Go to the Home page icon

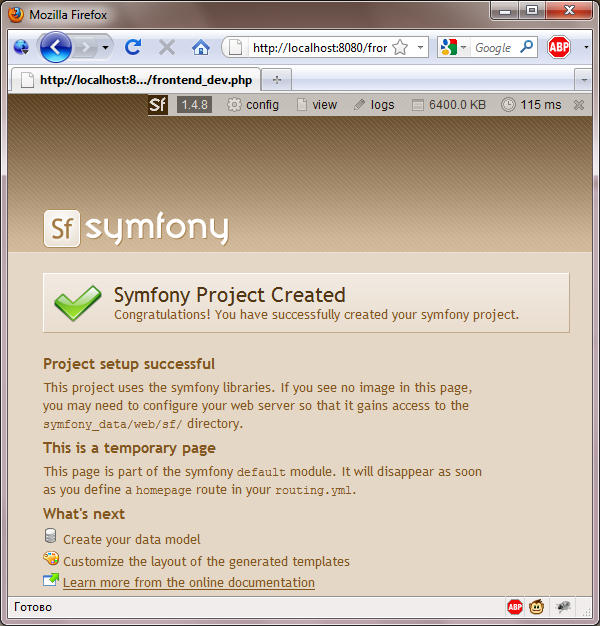click(x=201, y=48)
